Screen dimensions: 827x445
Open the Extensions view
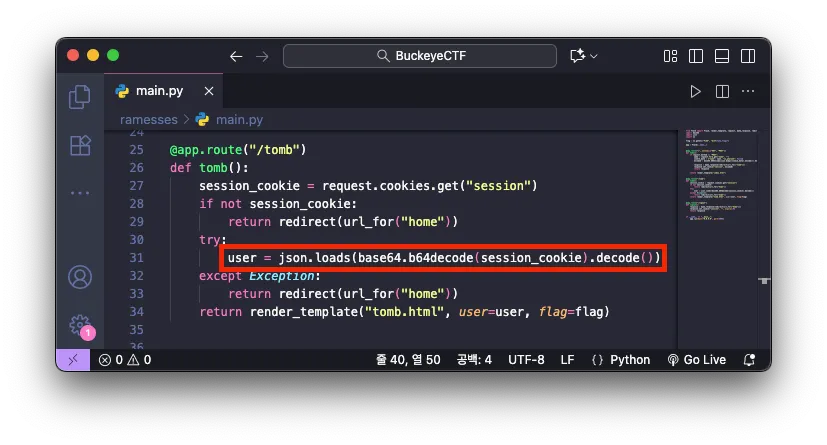tap(80, 146)
